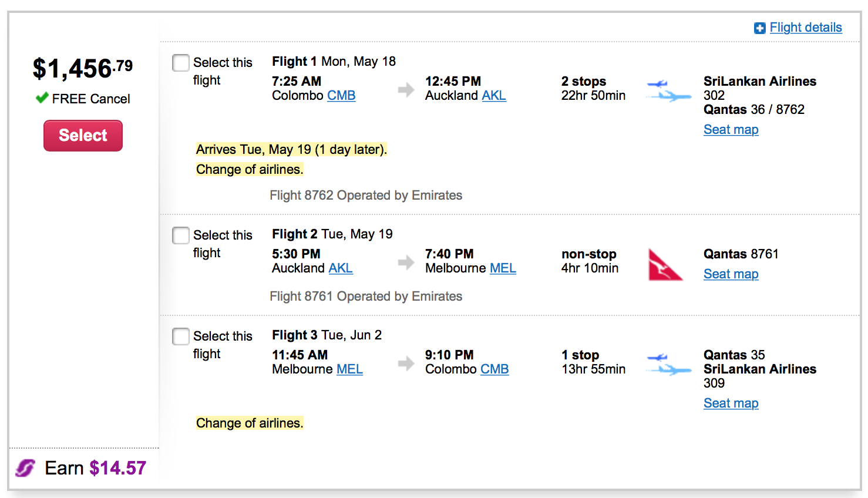Screen dimensions: 868x498
Task: Click the multi-airline planes icon for Flight 1
Action: click(x=668, y=90)
